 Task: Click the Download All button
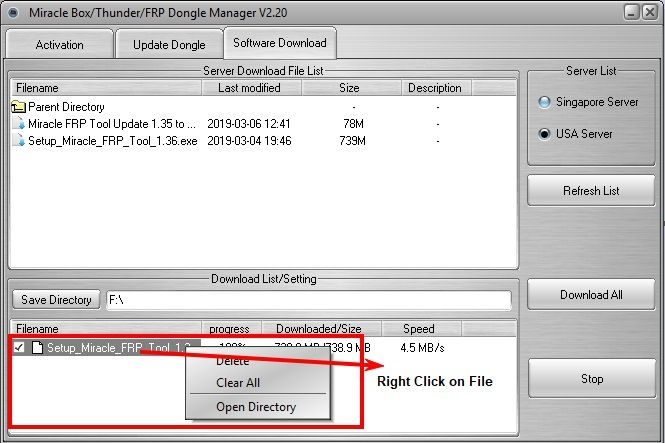click(591, 295)
